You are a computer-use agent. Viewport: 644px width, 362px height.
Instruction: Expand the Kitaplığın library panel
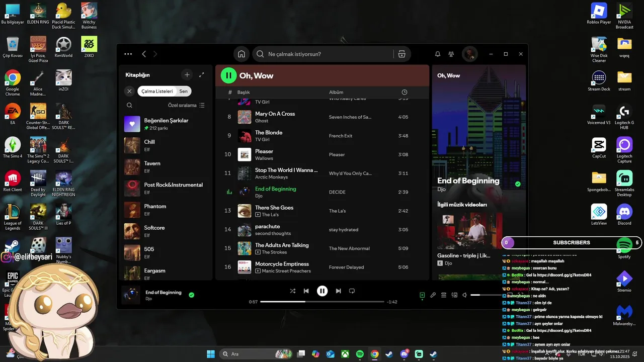click(x=202, y=75)
